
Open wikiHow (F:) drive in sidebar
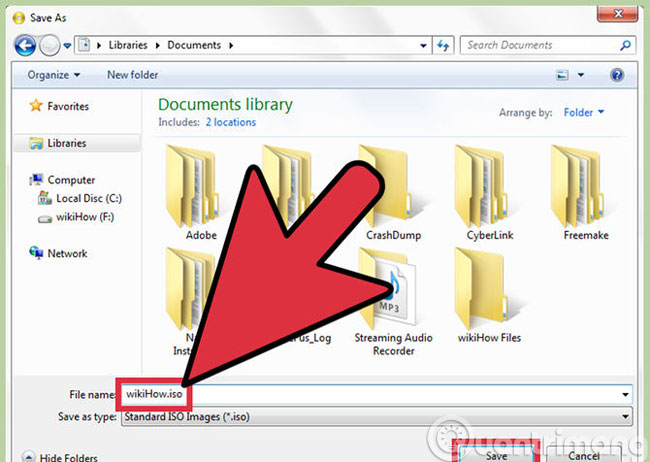click(x=85, y=217)
